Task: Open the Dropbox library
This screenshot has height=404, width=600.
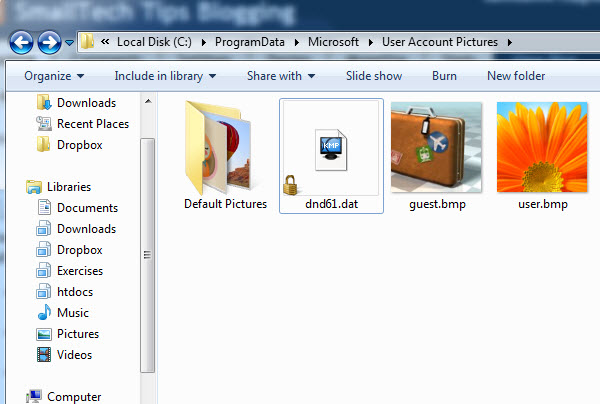Action: (x=80, y=250)
